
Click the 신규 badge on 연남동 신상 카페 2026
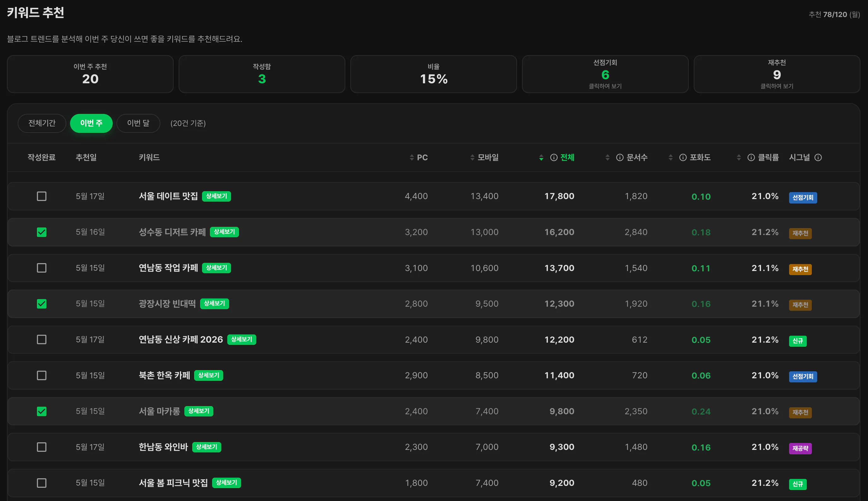(797, 341)
